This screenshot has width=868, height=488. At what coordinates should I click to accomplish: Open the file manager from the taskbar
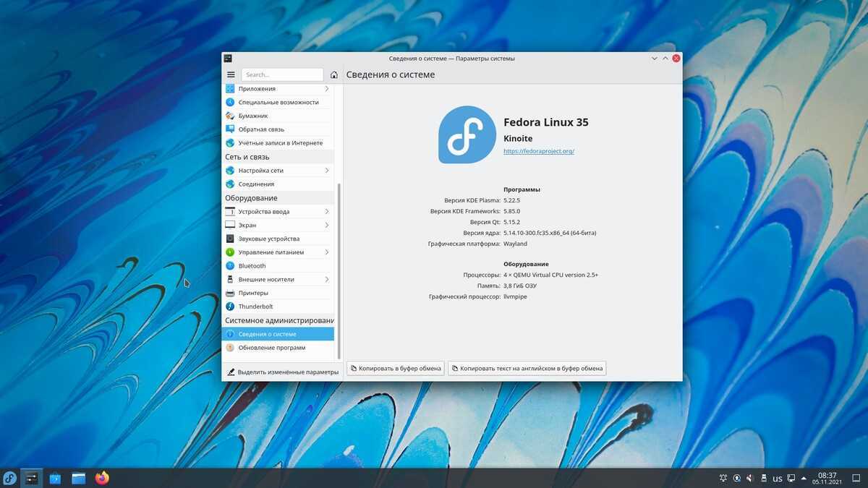(x=79, y=478)
